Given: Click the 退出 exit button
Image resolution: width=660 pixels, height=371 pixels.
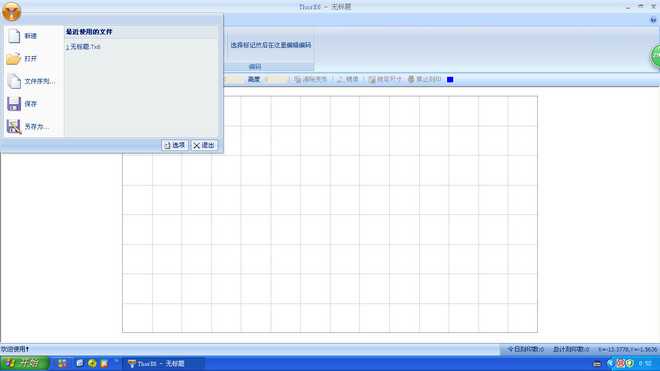Looking at the screenshot, I should (204, 145).
